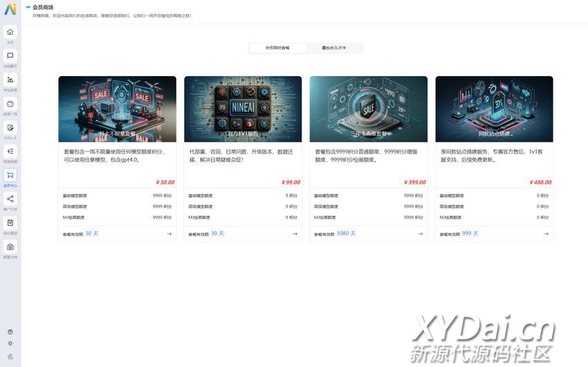
Task: Open the 推广计划 share icon in sidebar
Action: (10, 199)
